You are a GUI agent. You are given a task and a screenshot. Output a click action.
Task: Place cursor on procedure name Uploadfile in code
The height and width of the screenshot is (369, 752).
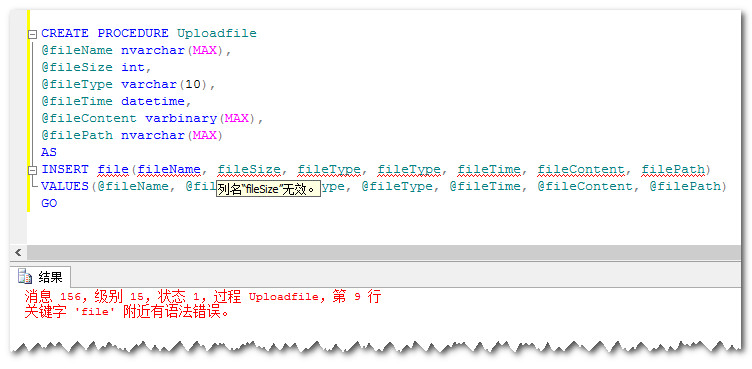[217, 34]
